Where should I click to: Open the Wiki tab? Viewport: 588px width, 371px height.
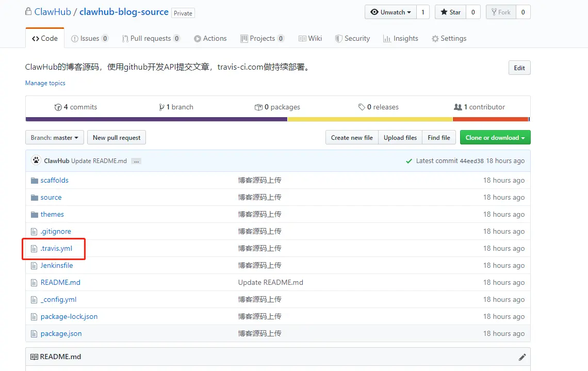[310, 38]
